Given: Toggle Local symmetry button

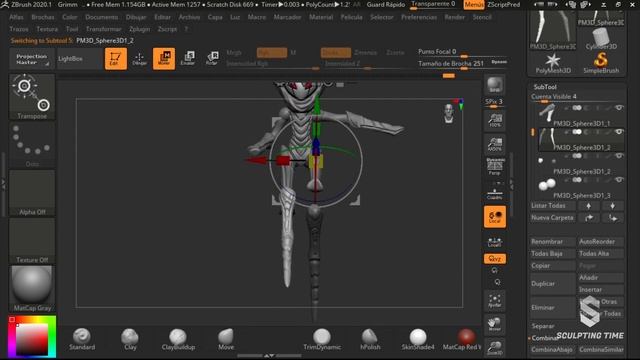Looking at the screenshot, I should 495,216.
